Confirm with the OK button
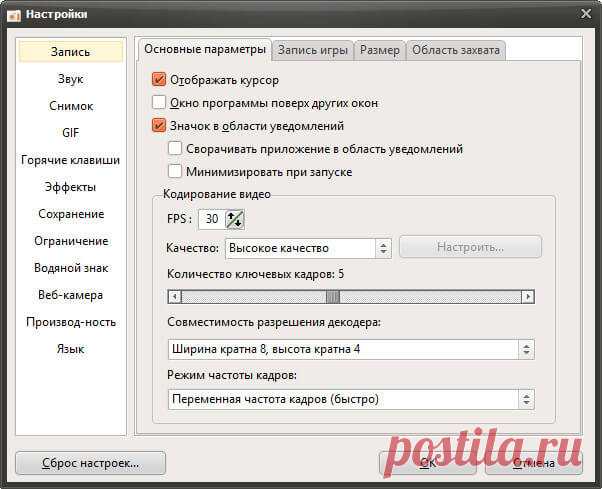This screenshot has width=602, height=489. 428,463
